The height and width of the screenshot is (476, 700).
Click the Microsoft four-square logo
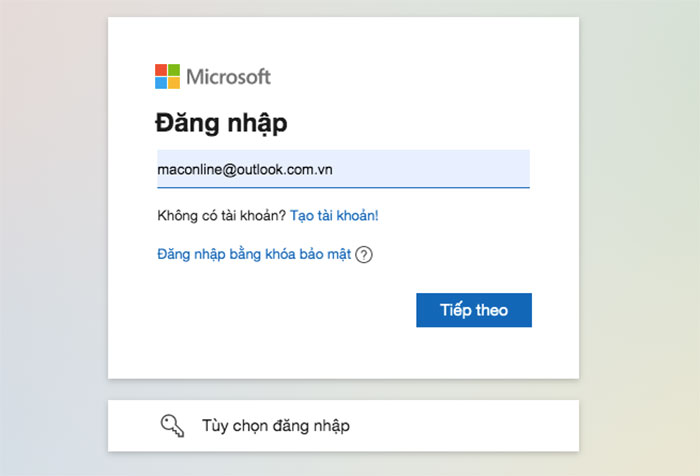(167, 76)
